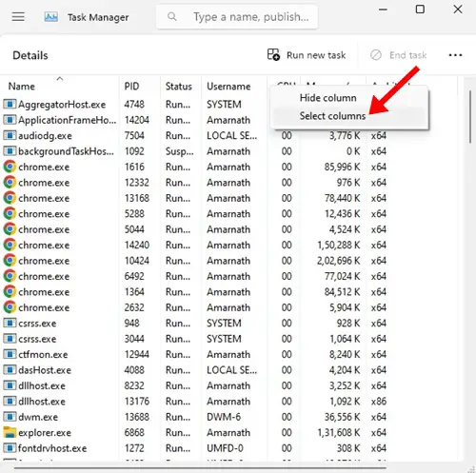Click the dwm.exe process icon
This screenshot has height=473, width=476.
click(10, 417)
